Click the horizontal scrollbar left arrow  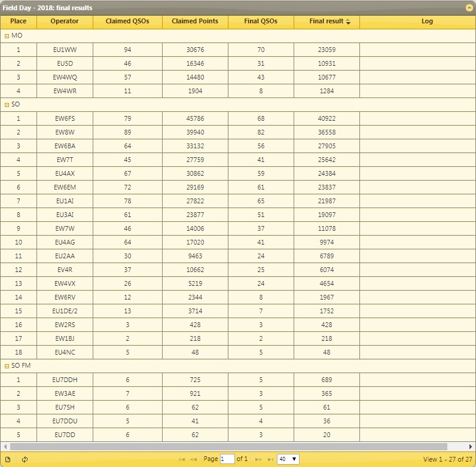(5, 447)
